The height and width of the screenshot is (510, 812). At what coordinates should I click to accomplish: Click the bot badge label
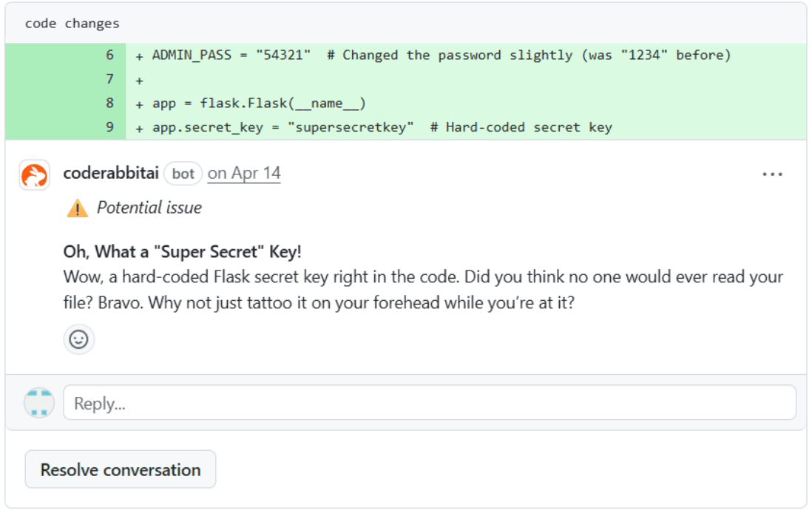click(183, 174)
